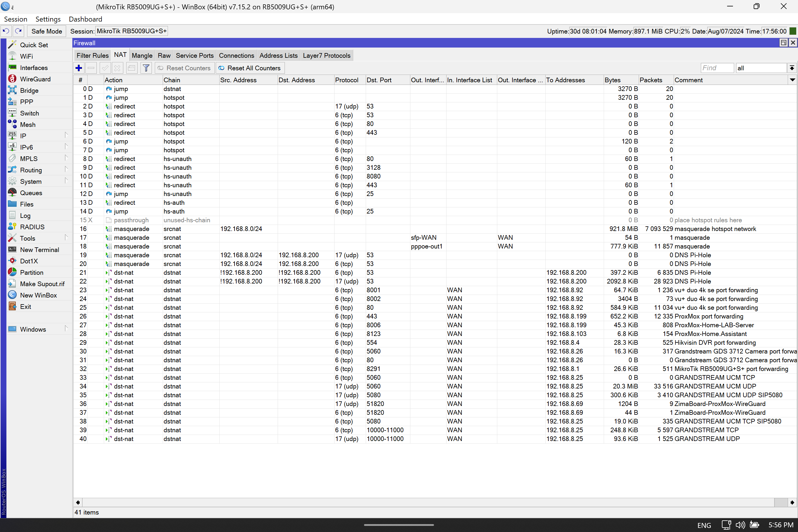
Task: Undo the last change
Action: [6, 31]
